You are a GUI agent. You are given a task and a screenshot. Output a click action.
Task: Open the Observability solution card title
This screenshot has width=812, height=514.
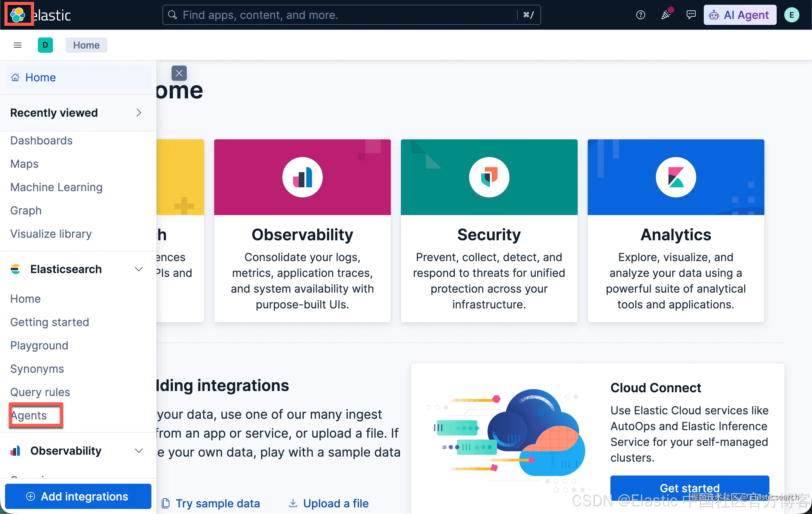tap(303, 235)
